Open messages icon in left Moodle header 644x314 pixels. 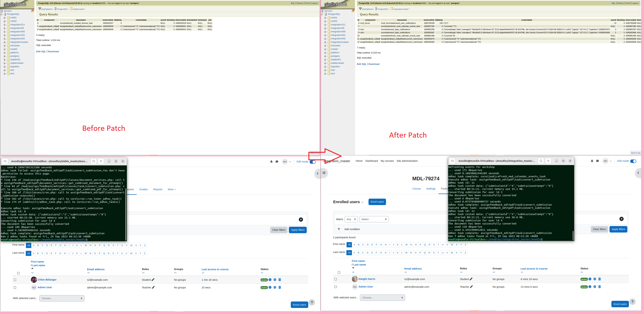(277, 162)
